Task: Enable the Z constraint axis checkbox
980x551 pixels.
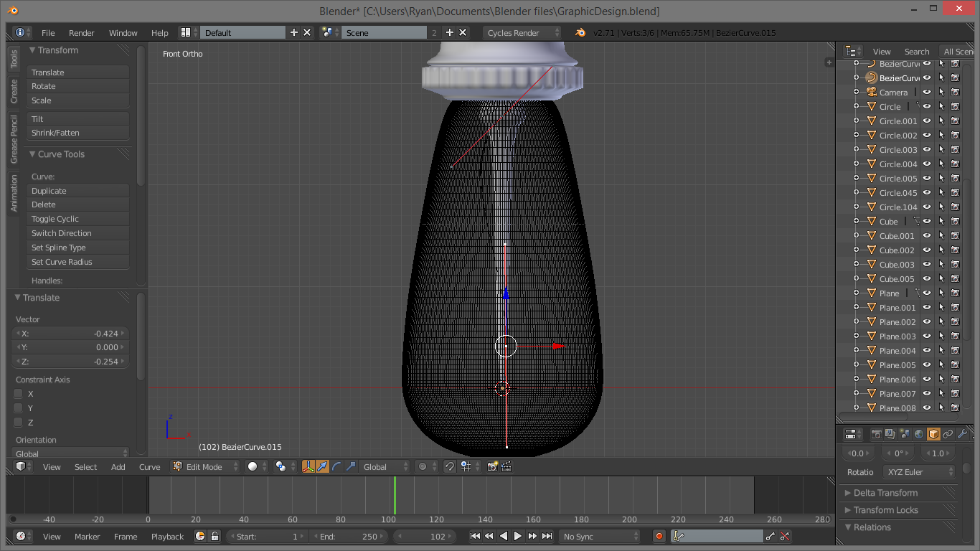Action: pyautogui.click(x=19, y=422)
